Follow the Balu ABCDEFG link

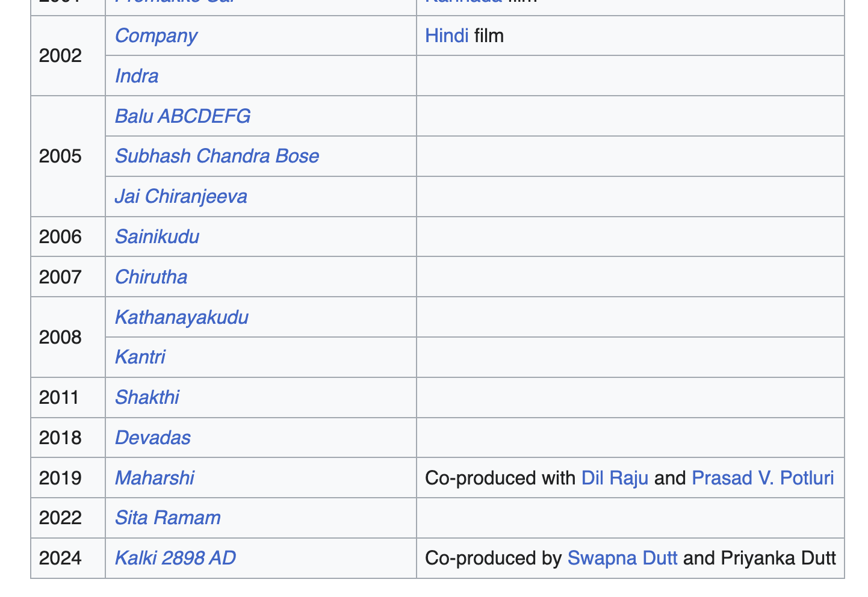tap(182, 116)
